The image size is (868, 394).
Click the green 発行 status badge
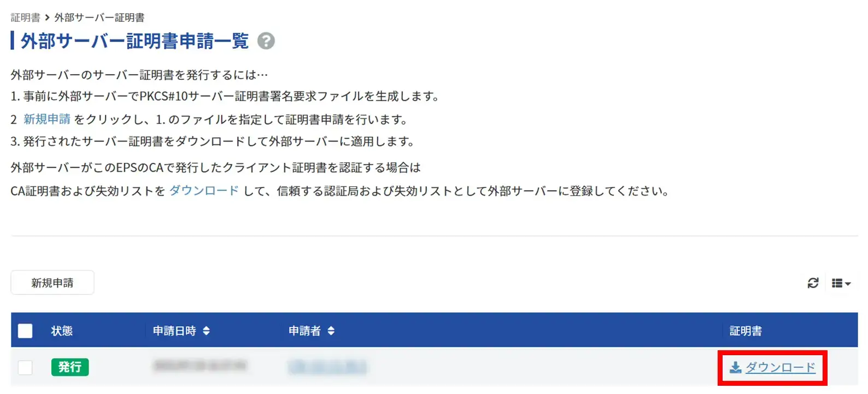[x=70, y=367]
